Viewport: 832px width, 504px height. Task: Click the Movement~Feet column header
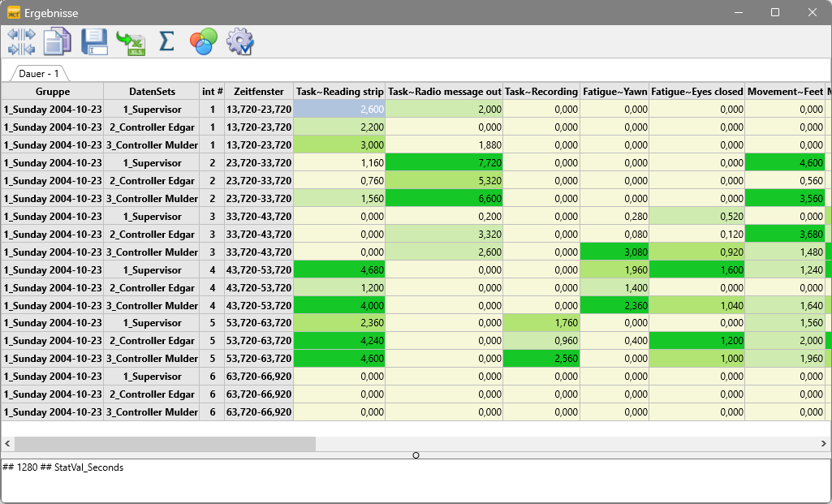(x=785, y=91)
